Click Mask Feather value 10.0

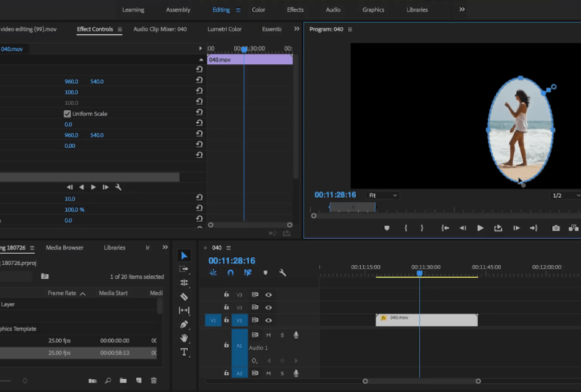coord(70,199)
